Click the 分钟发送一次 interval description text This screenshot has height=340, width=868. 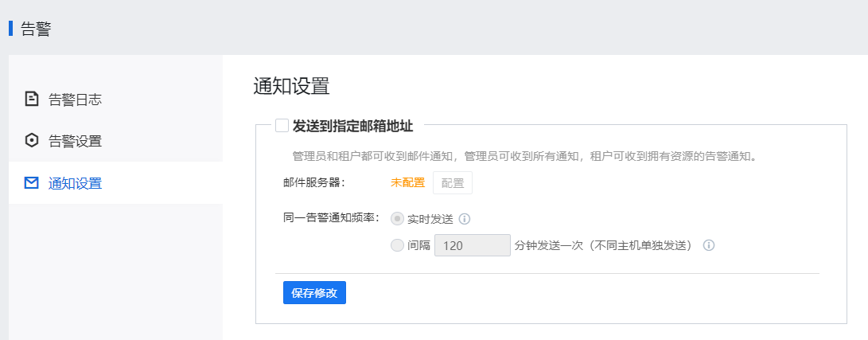coord(546,245)
